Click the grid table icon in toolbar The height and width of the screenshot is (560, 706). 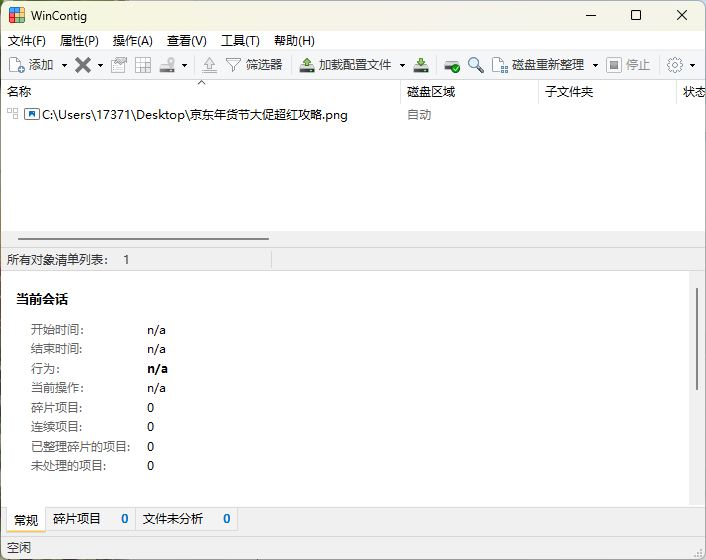point(143,65)
